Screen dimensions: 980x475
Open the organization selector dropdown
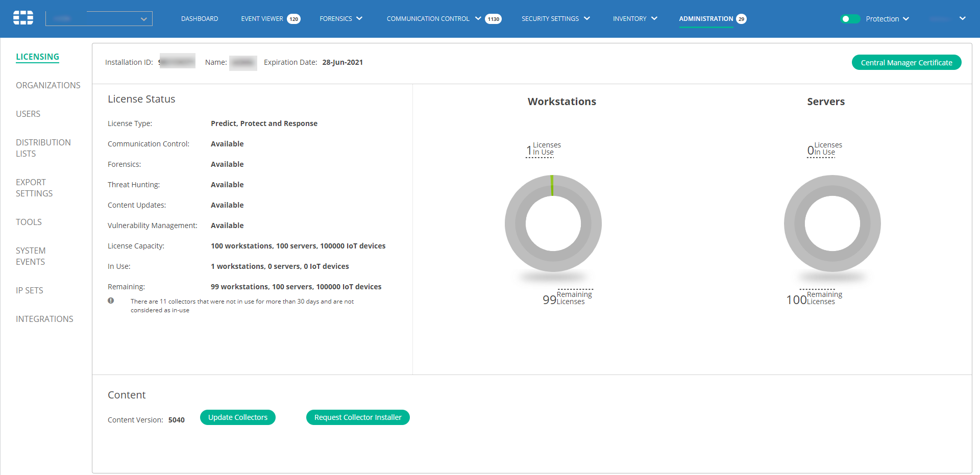pyautogui.click(x=99, y=18)
